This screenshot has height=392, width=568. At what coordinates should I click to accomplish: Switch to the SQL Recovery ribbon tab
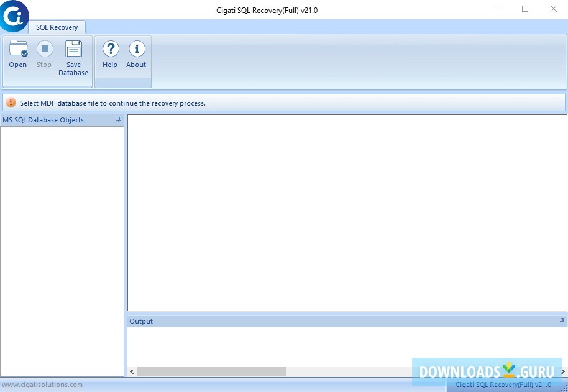[57, 27]
